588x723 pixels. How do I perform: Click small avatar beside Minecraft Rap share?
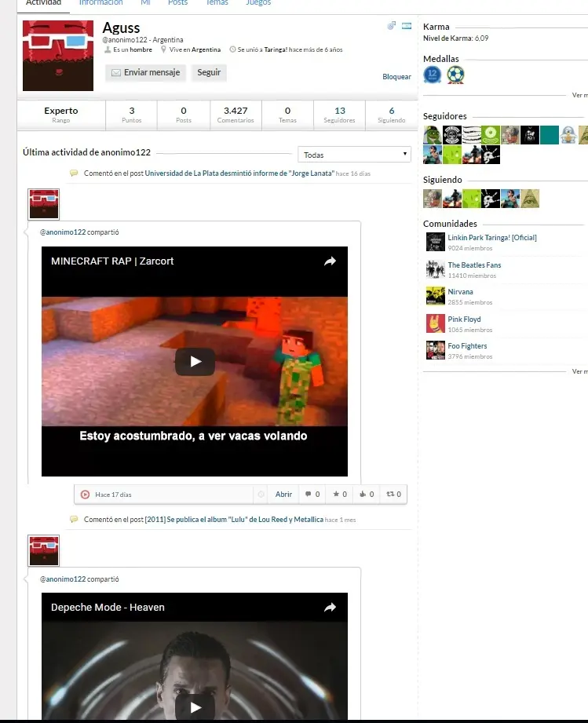pyautogui.click(x=44, y=204)
